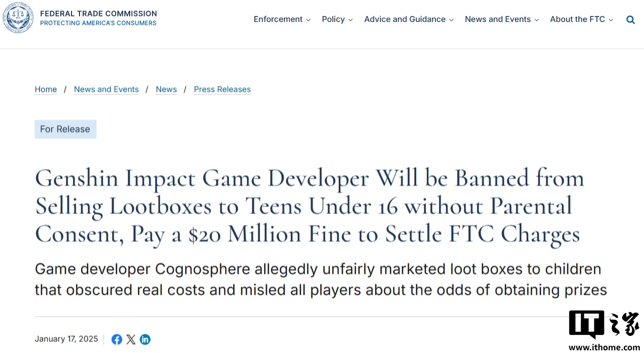Screen dimensions: 644x353
Task: Click the FTC seal logo
Action: tap(18, 18)
